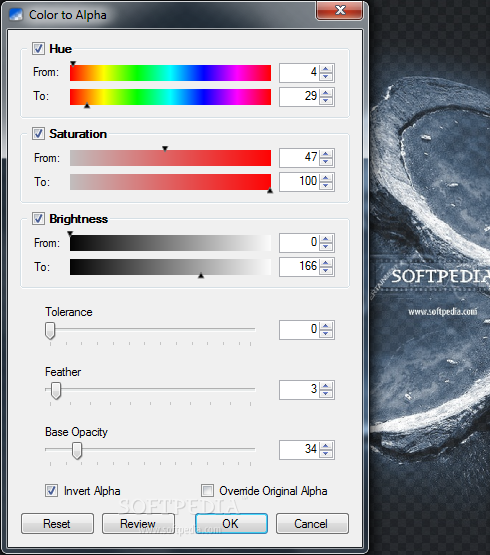Click the Review button

[138, 523]
